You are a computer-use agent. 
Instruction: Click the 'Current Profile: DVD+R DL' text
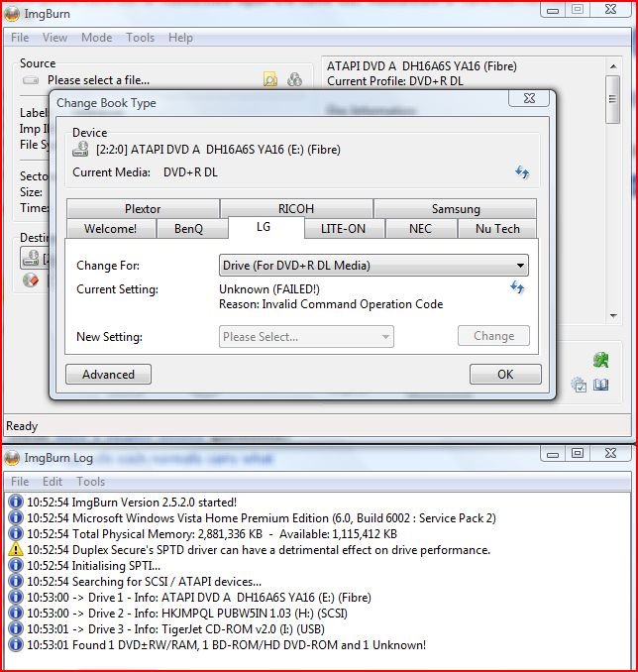395,81
